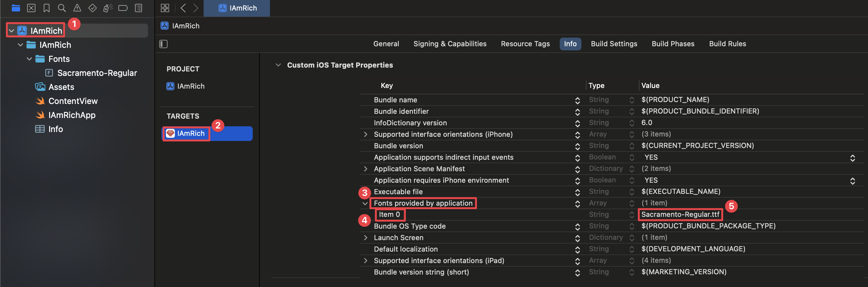Go back using the navigation back arrow

coord(183,8)
